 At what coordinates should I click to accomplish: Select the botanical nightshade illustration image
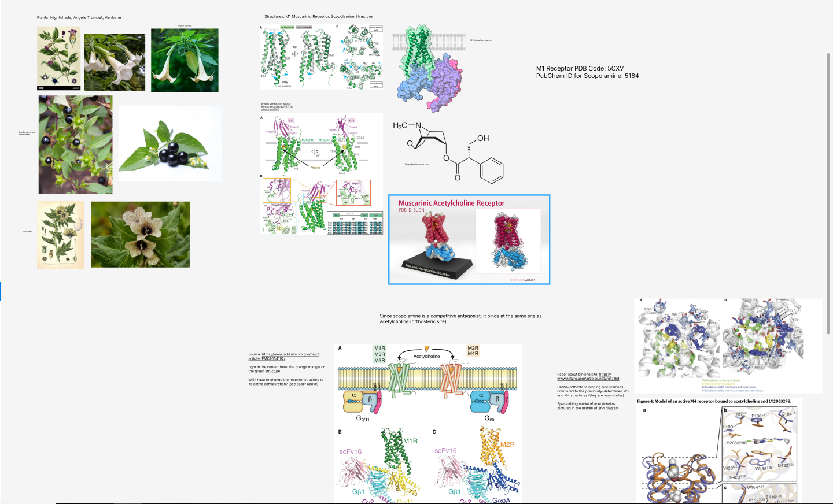(59, 58)
